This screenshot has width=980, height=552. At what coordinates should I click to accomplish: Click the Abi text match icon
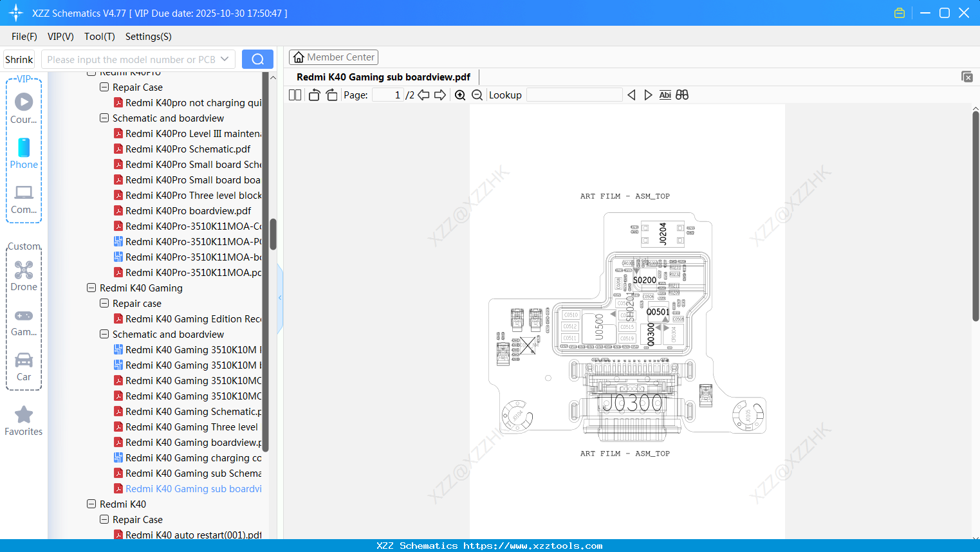tap(665, 95)
